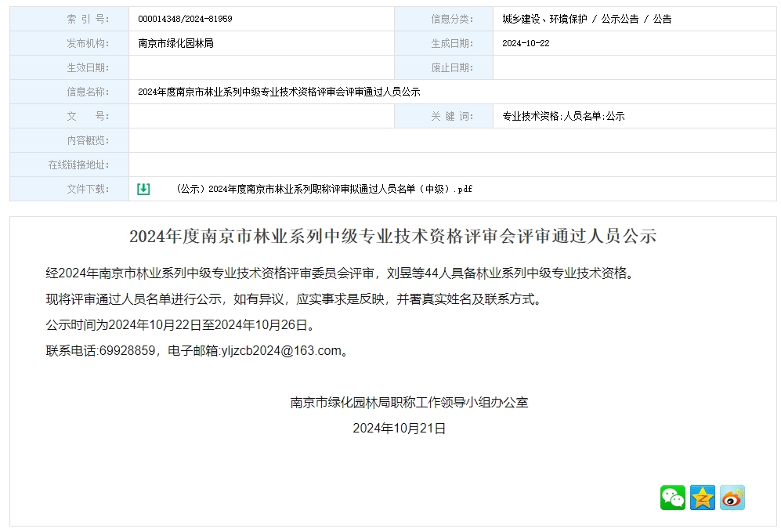
Task: Select the publisher 南京市绿化园林局 in the table
Action: (x=175, y=43)
